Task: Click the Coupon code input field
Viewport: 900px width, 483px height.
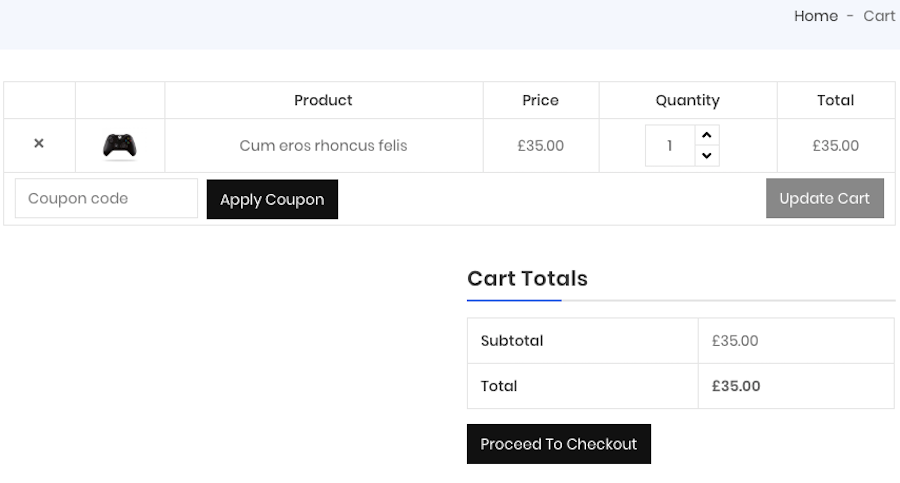Action: click(106, 199)
